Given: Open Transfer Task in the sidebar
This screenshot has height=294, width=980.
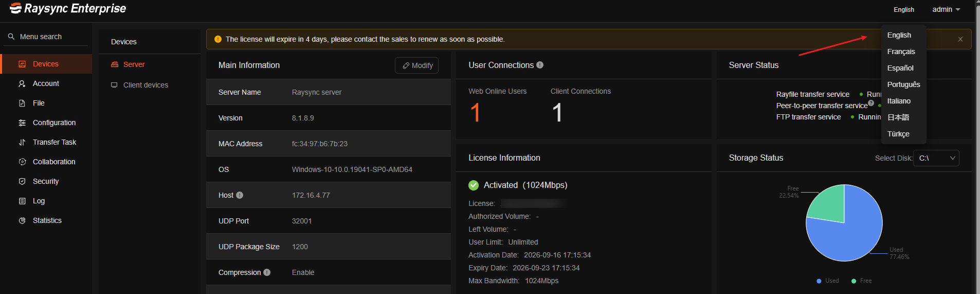Looking at the screenshot, I should point(46,142).
